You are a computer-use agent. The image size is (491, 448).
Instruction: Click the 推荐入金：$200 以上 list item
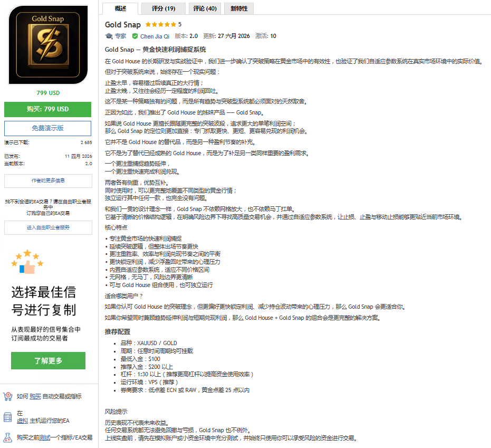click(x=147, y=367)
